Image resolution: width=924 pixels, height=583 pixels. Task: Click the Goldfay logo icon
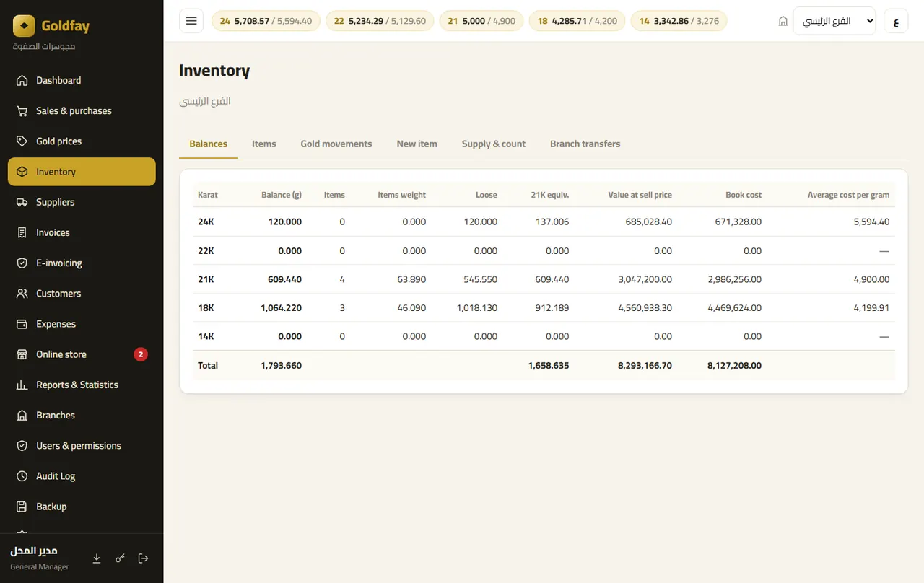coord(24,26)
